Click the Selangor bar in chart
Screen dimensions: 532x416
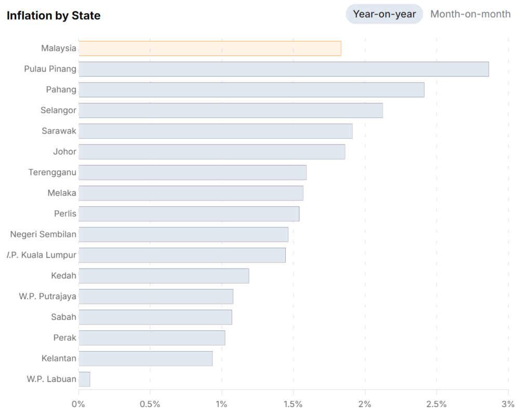231,111
